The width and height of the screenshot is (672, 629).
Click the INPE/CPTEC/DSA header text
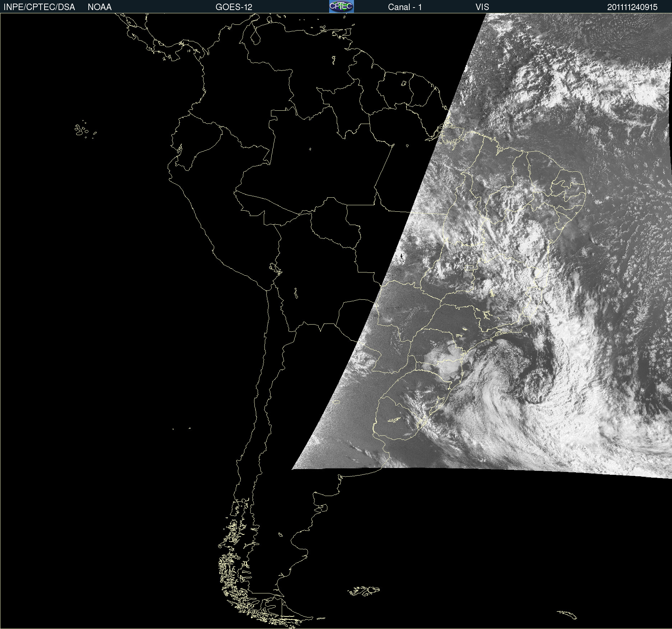[39, 7]
